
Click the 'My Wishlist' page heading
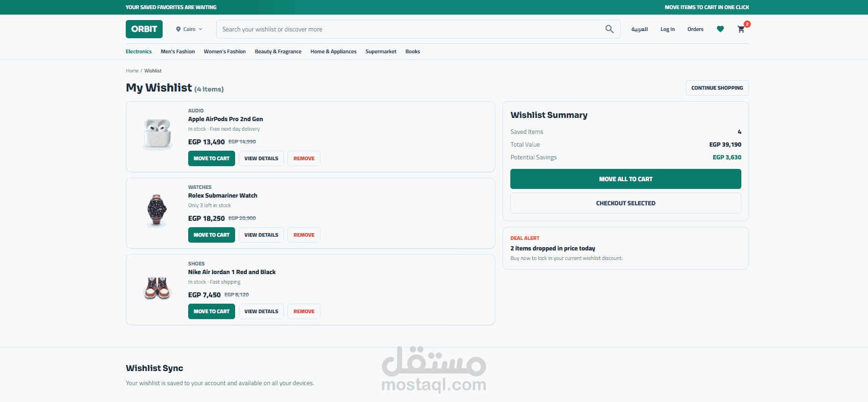click(x=159, y=87)
